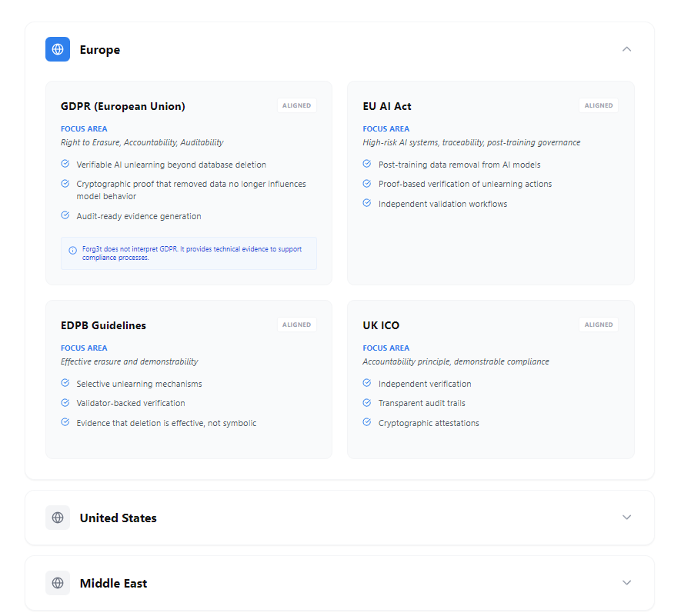Toggle the ALIGNED status on the UK ICO card
The image size is (681, 616).
point(599,324)
